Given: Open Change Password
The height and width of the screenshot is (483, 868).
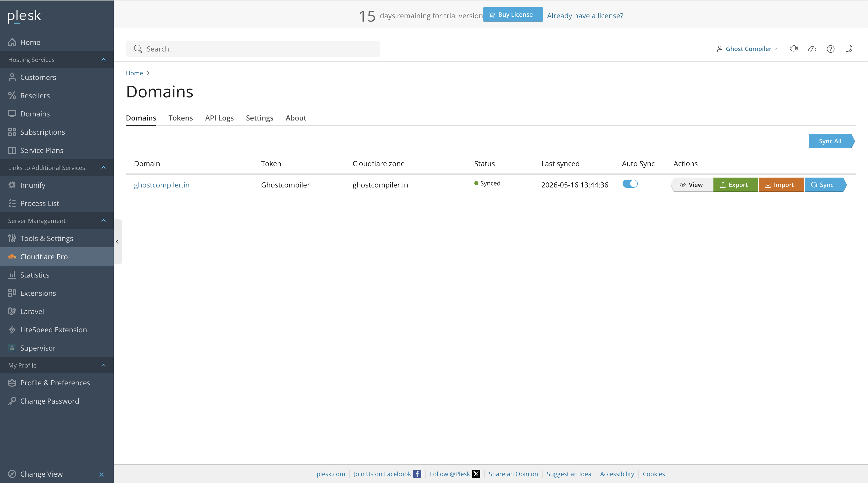Looking at the screenshot, I should (x=57, y=401).
